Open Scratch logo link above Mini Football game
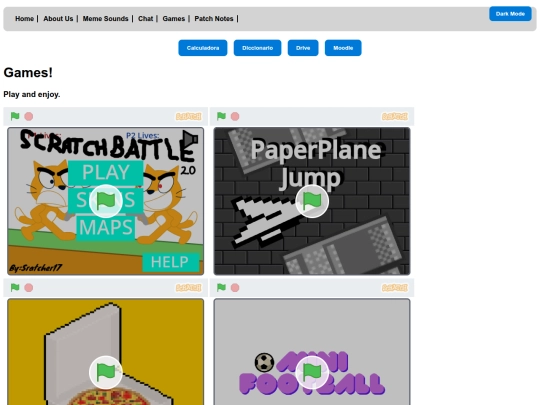 pos(395,288)
